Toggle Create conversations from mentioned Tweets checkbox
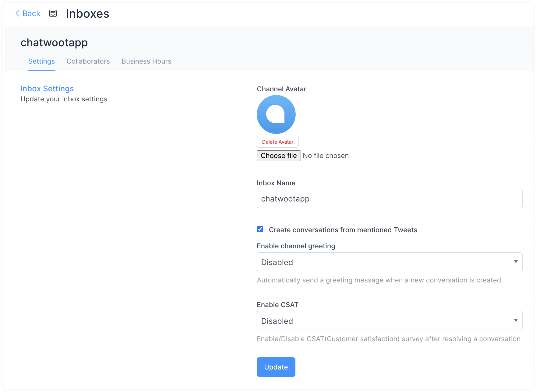536x392 pixels. pos(260,229)
